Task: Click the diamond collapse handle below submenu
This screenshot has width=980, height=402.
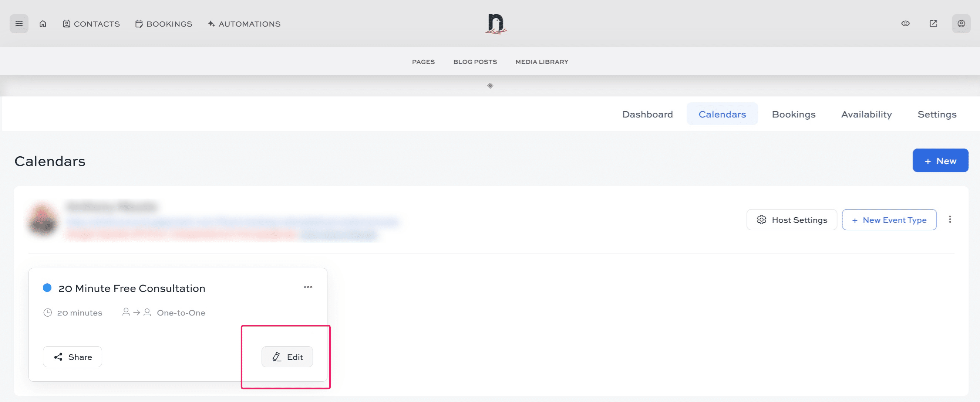Action: (x=490, y=85)
